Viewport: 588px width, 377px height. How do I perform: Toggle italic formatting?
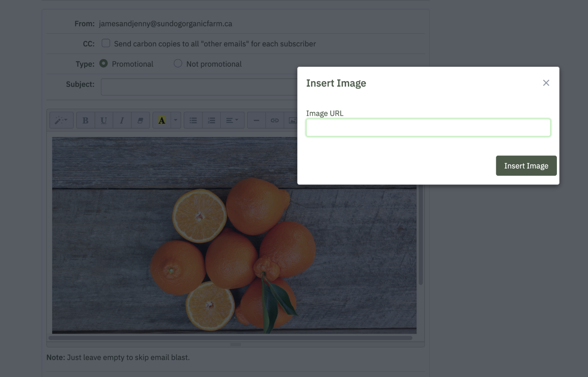(x=122, y=120)
